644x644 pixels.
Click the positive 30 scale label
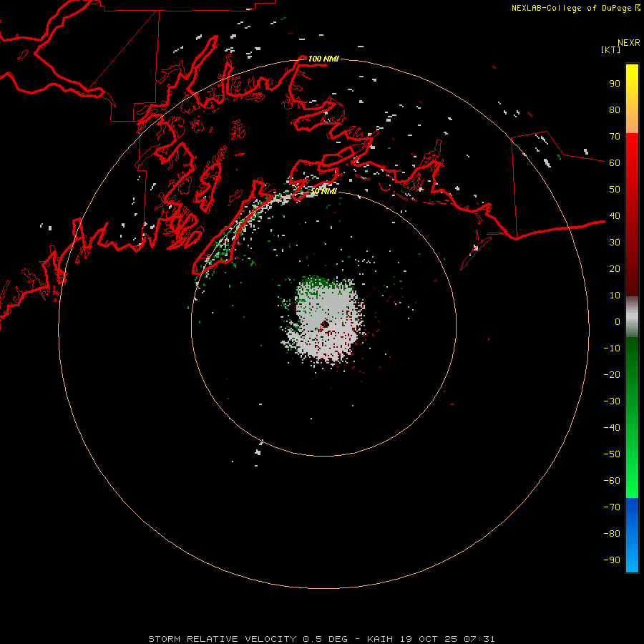pos(615,243)
